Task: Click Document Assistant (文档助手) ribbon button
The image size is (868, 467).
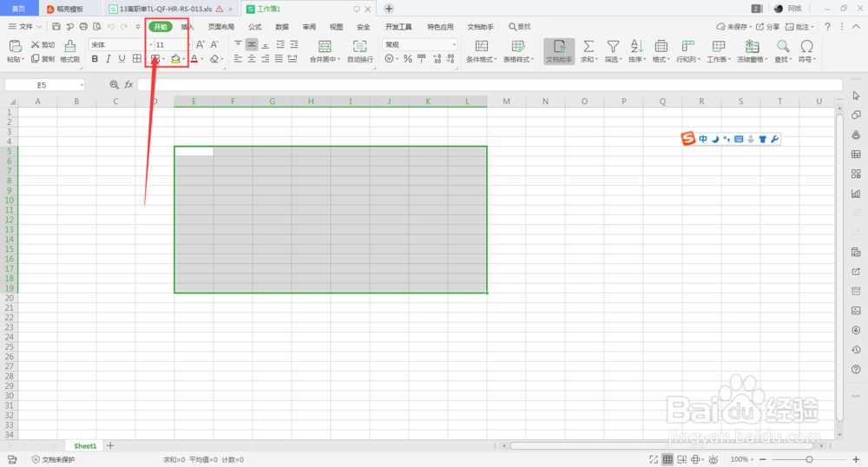Action: 559,51
